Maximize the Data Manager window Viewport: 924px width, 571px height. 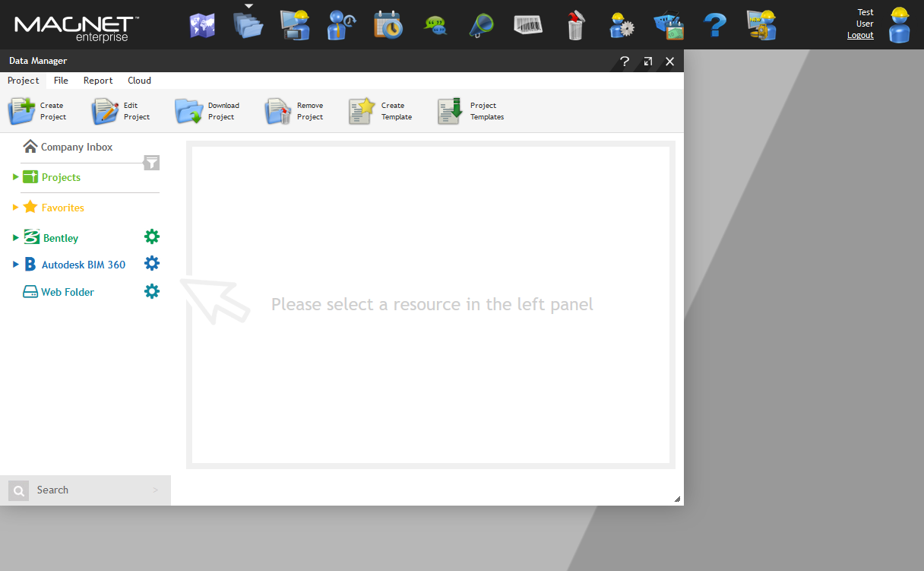click(647, 62)
